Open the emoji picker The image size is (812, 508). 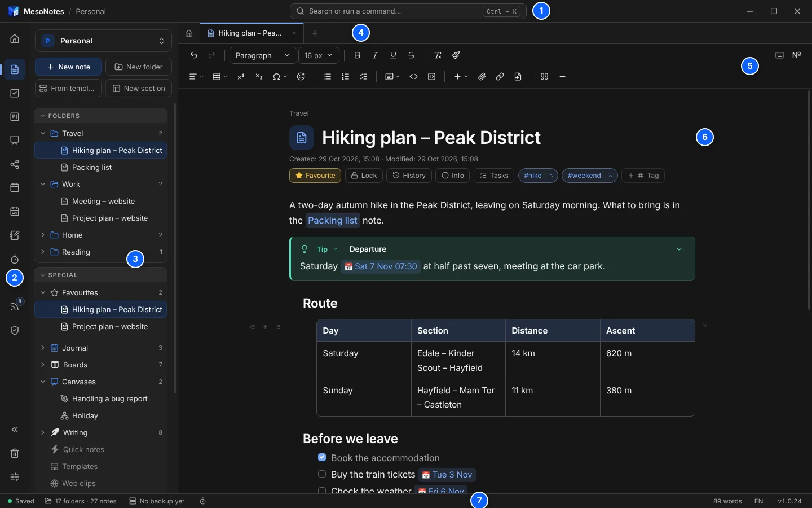[x=301, y=77]
